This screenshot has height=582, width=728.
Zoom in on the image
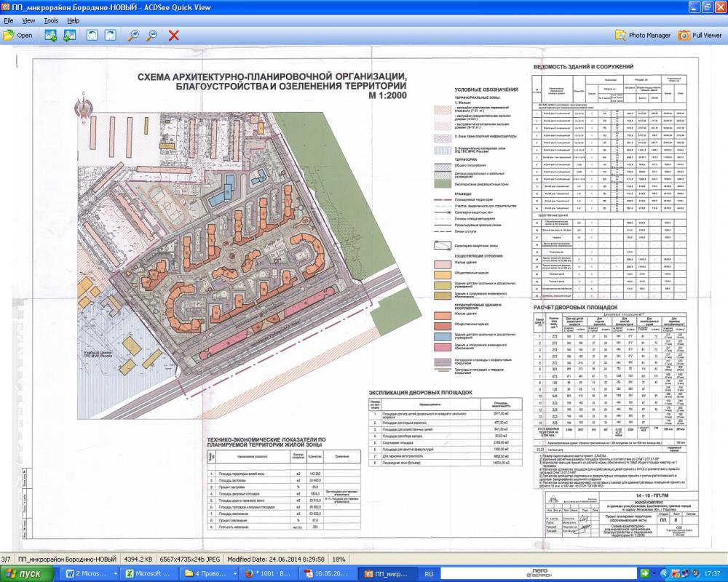pyautogui.click(x=133, y=35)
